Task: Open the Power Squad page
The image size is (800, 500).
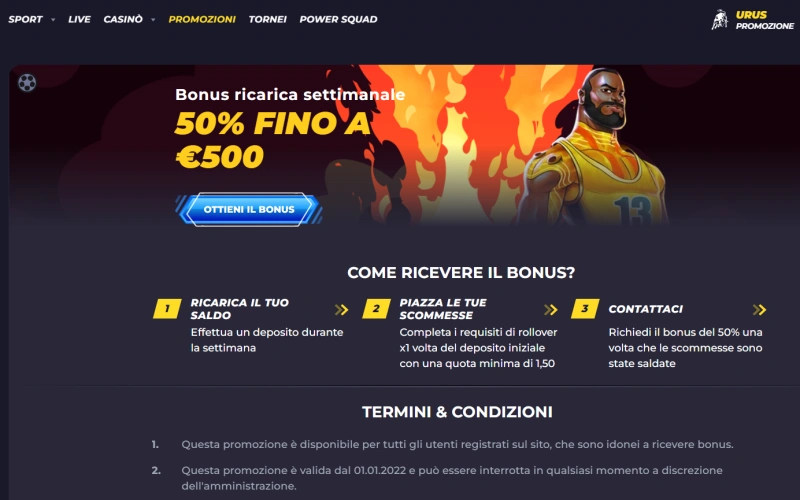Action: (x=338, y=19)
